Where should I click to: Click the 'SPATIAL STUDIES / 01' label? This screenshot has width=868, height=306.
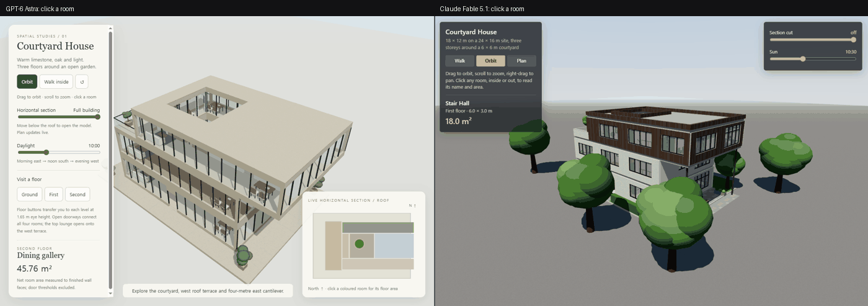pyautogui.click(x=42, y=36)
